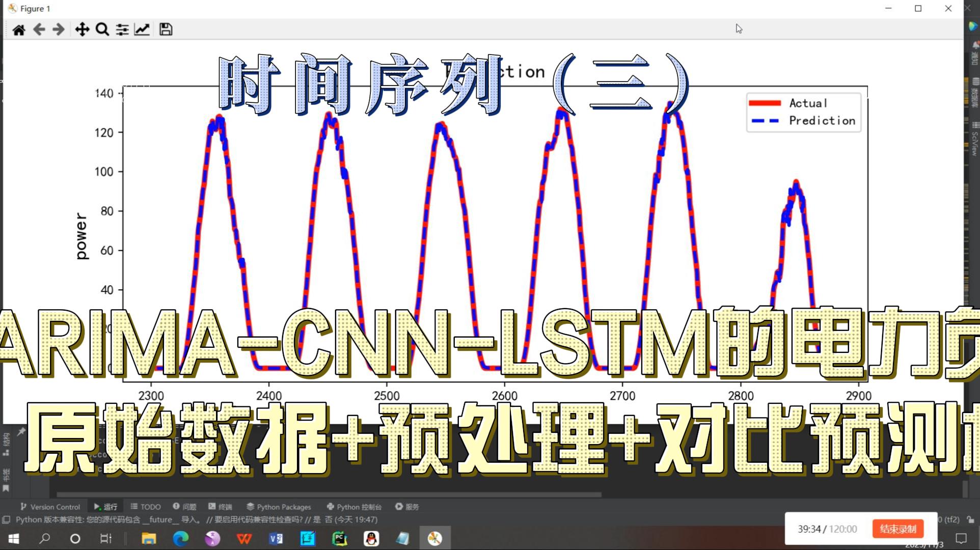Go forward to the next view
Screen dimensions: 980x550
coord(59,30)
